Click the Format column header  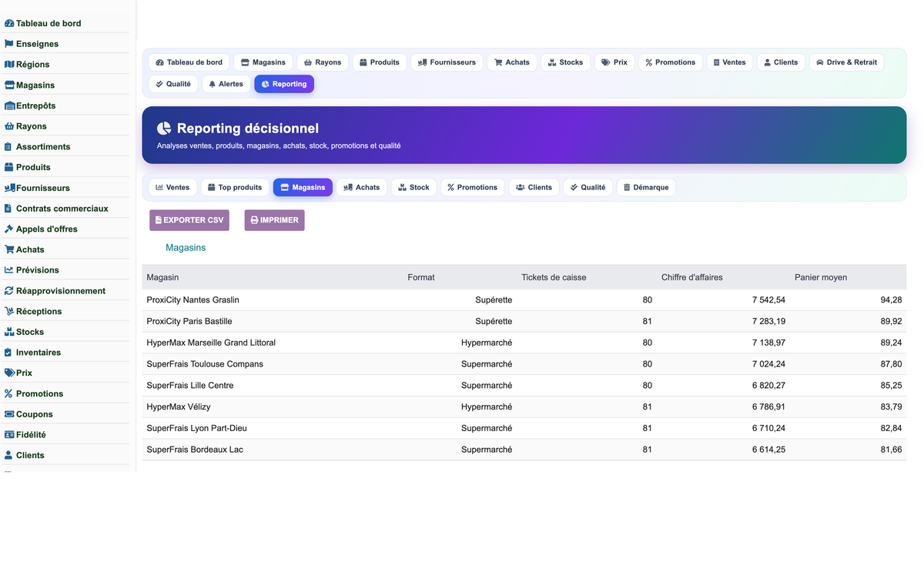421,277
